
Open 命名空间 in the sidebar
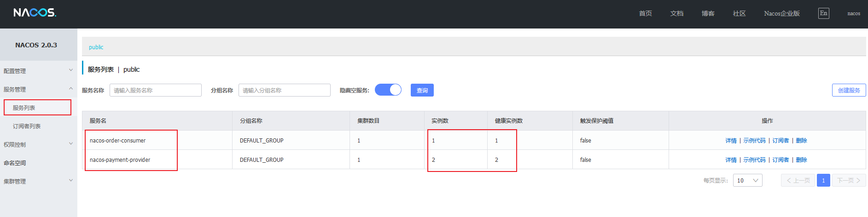[x=15, y=163]
